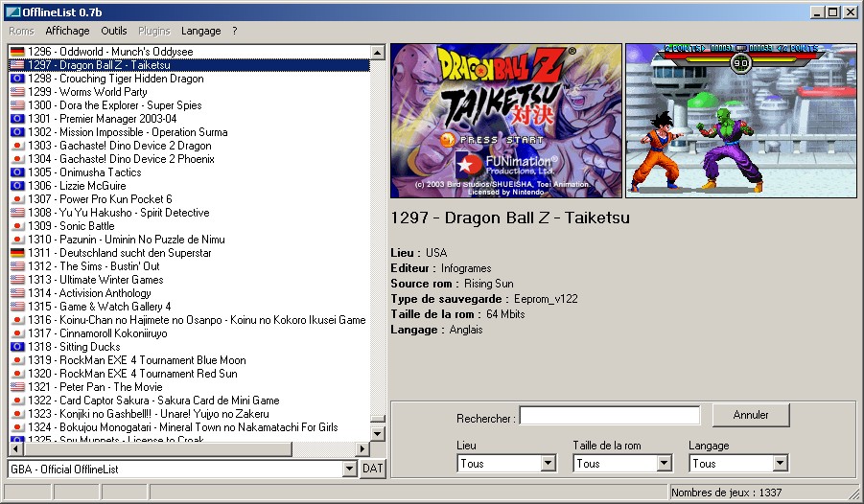Select 1321 - Peter Pan - The Movie

tap(95, 387)
